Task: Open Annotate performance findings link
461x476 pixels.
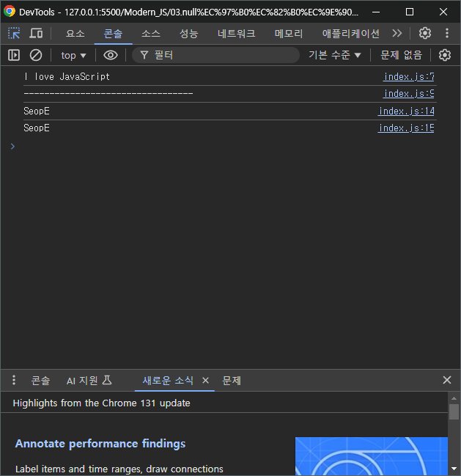Action: (x=100, y=444)
